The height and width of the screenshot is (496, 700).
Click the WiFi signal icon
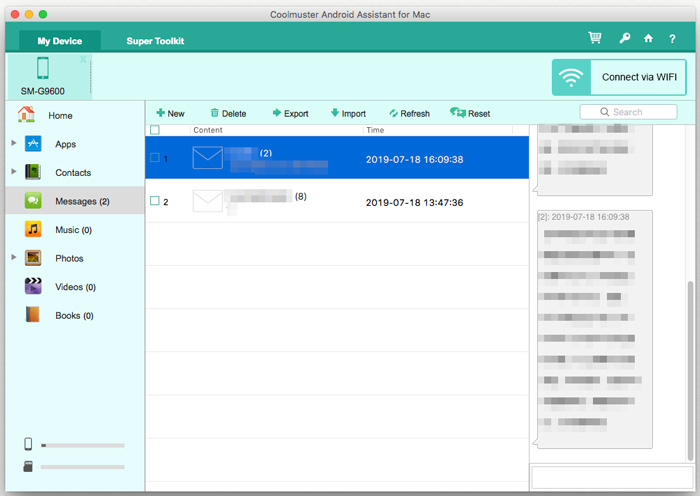pos(571,78)
